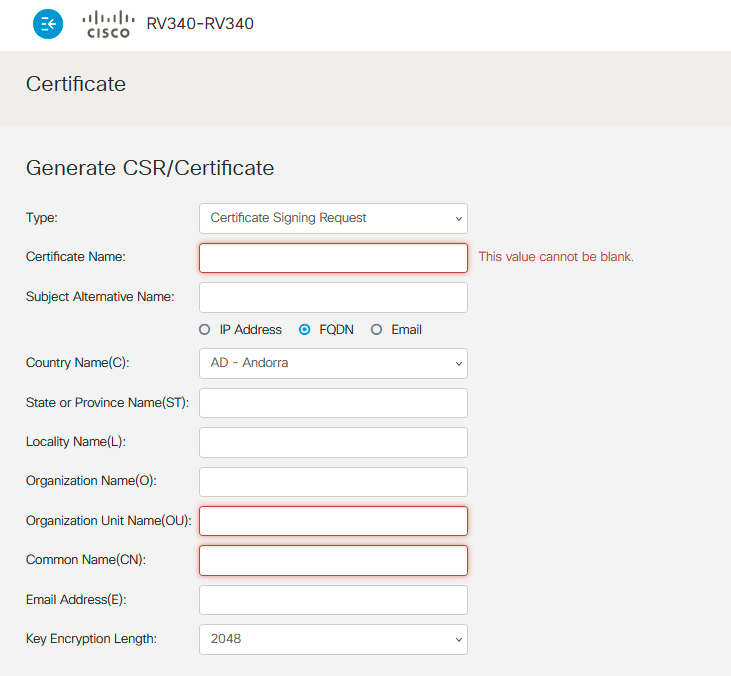
Task: Open the Key Encryption Length dropdown
Action: point(333,639)
